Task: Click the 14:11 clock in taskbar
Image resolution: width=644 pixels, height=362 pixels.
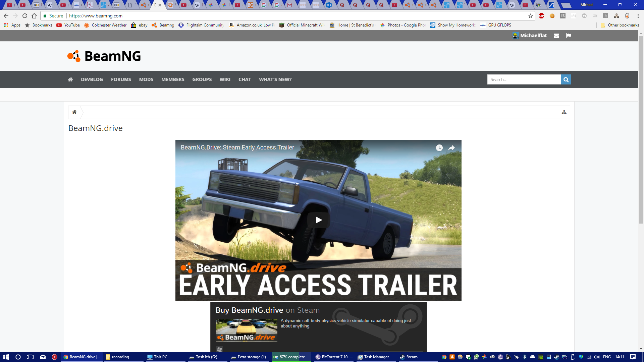Action: point(620,357)
